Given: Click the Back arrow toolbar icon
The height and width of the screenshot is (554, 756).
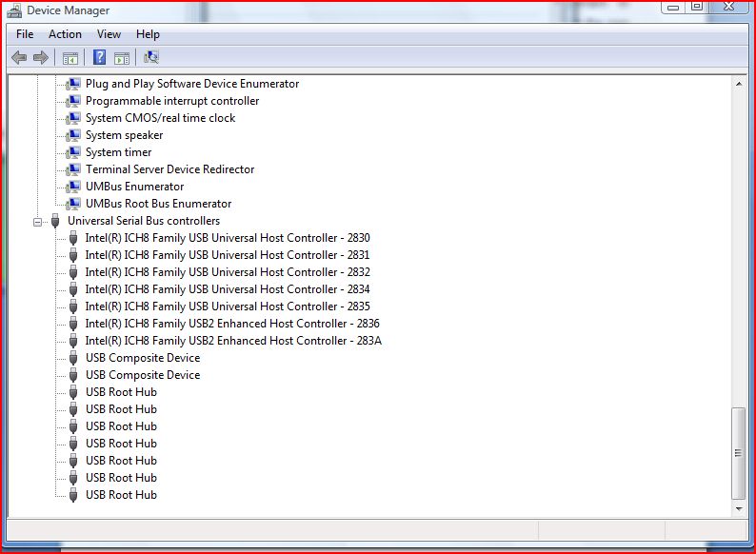Looking at the screenshot, I should coord(19,58).
